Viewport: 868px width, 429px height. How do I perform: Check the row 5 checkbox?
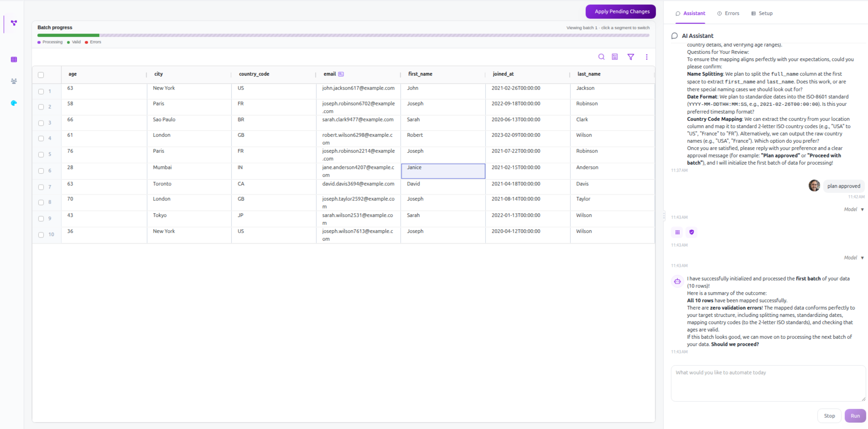point(41,155)
